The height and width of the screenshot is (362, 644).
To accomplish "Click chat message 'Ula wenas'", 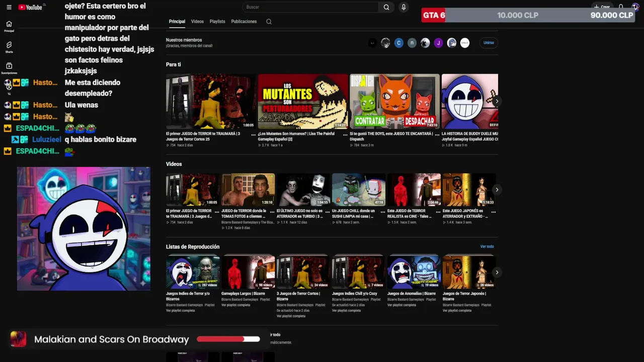I will pos(82,105).
